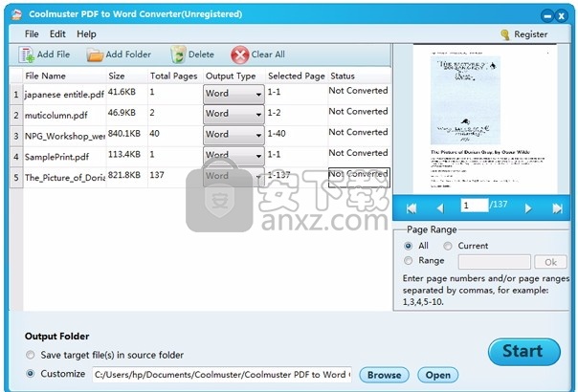Click the Selected Page column header
Viewport: 578px width, 392px height.
tap(297, 76)
